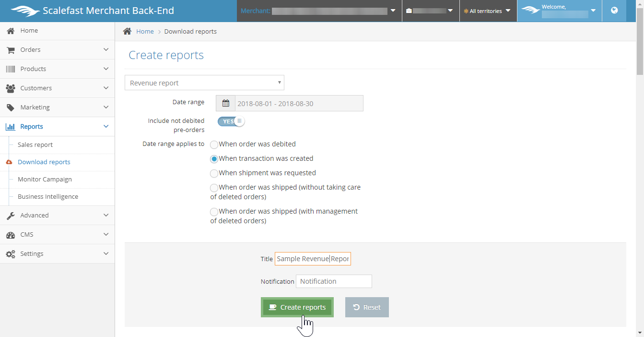Click the Advanced wrench icon

pos(11,216)
